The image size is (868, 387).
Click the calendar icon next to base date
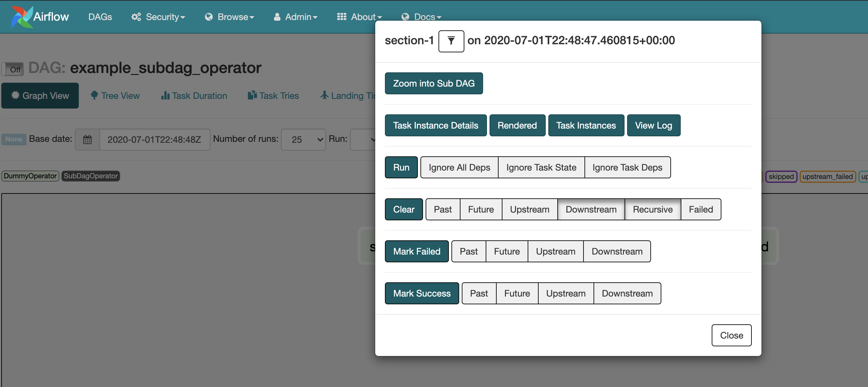87,140
